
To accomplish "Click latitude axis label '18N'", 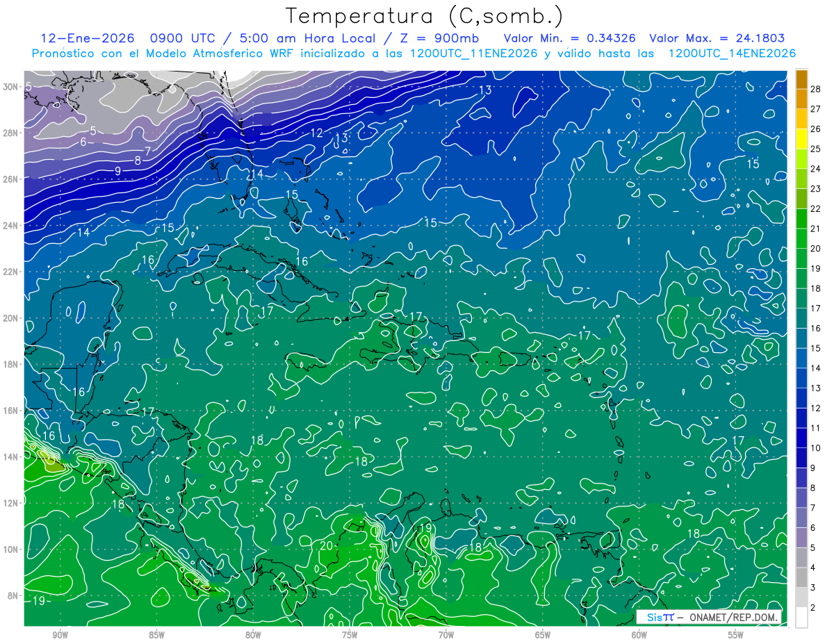I will [11, 365].
